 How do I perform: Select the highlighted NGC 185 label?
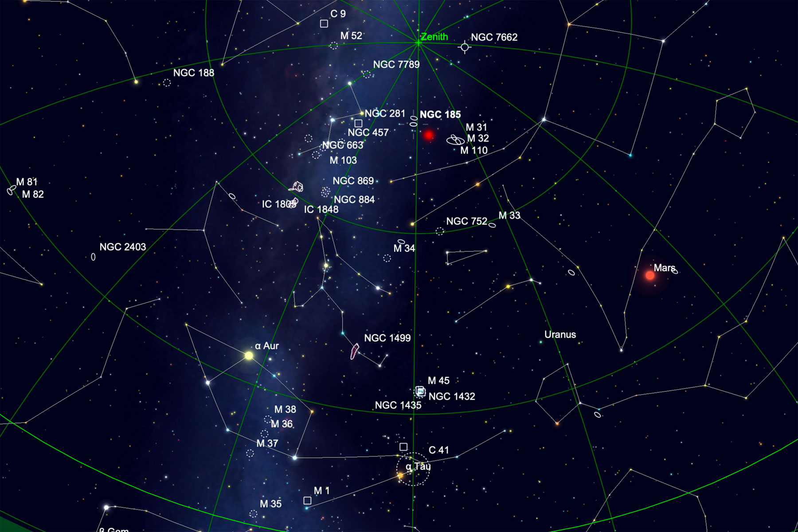[x=440, y=114]
